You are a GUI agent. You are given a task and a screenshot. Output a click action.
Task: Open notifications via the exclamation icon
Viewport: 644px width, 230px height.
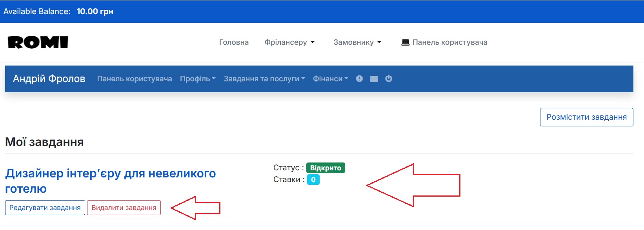coord(359,79)
